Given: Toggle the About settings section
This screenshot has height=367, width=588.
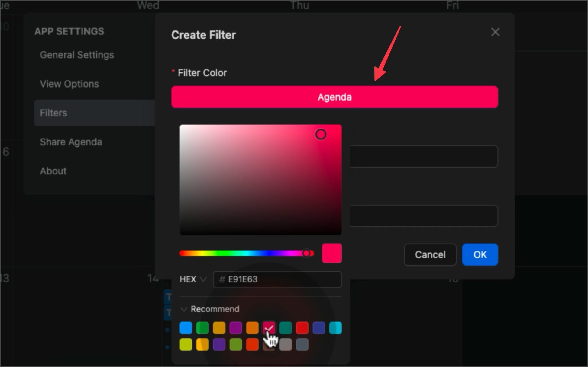Looking at the screenshot, I should tap(53, 171).
